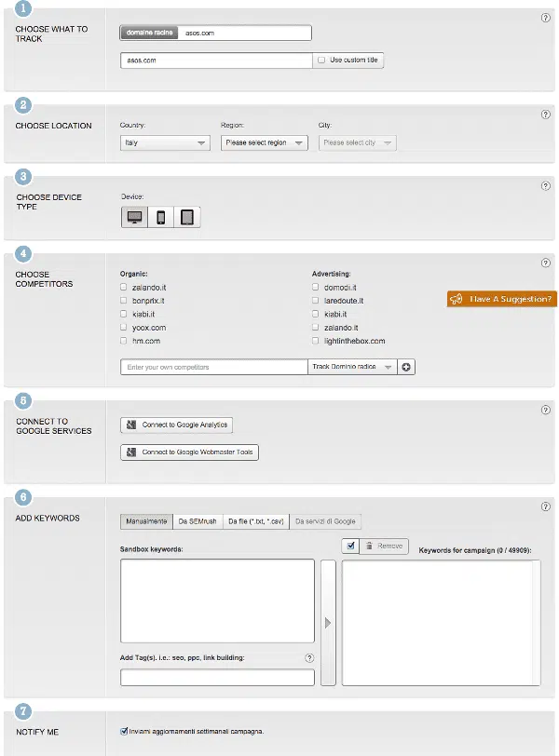Open the Track Dominio radice dropdown
559x756 pixels.
[352, 367]
